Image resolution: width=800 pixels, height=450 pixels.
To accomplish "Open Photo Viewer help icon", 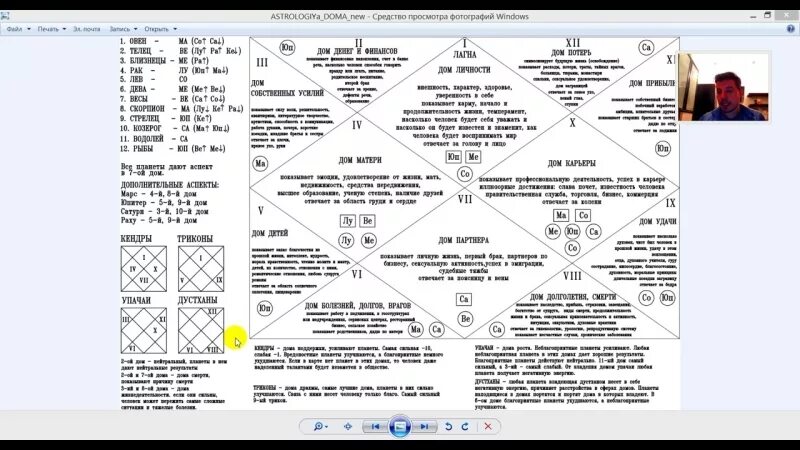I will click(x=790, y=29).
